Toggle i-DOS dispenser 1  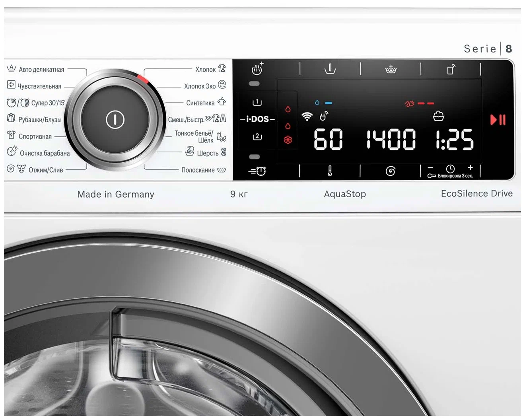[257, 102]
